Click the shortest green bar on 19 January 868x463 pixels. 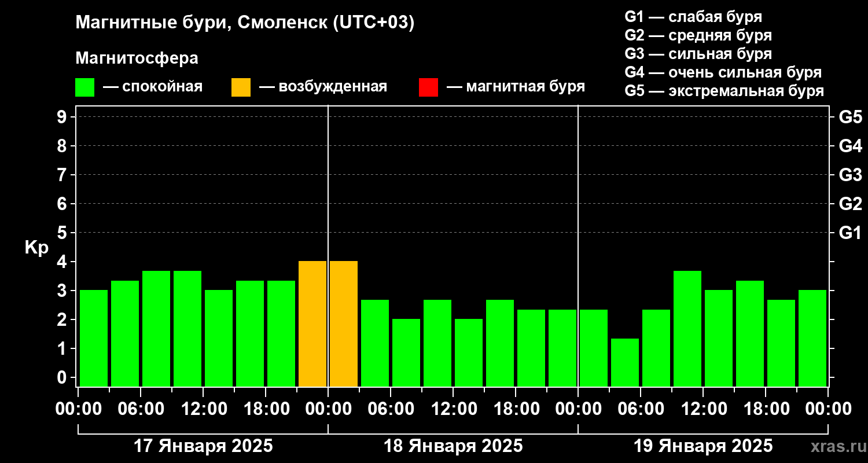tap(625, 362)
